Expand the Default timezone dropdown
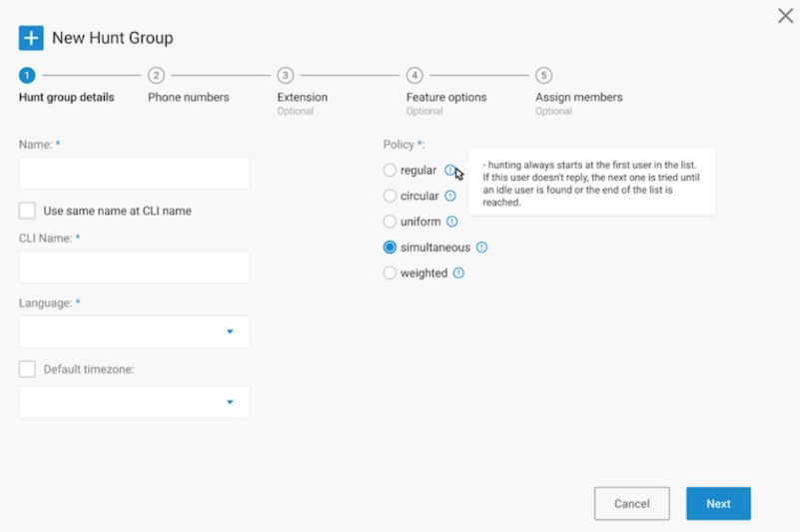Viewport: 800px width, 532px height. click(x=135, y=402)
